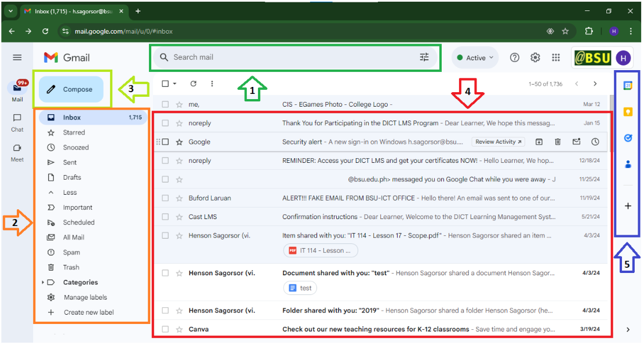The width and height of the screenshot is (644, 346).
Task: Open Contacts from the side panel
Action: click(x=628, y=164)
